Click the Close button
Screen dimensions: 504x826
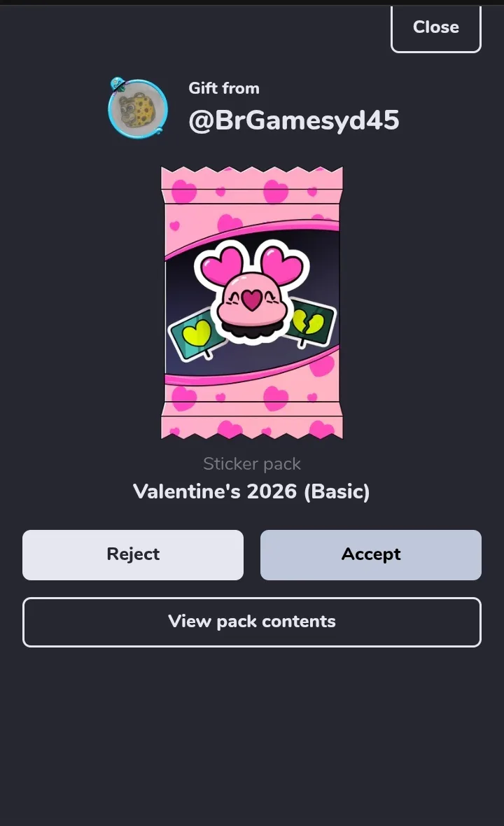point(435,28)
